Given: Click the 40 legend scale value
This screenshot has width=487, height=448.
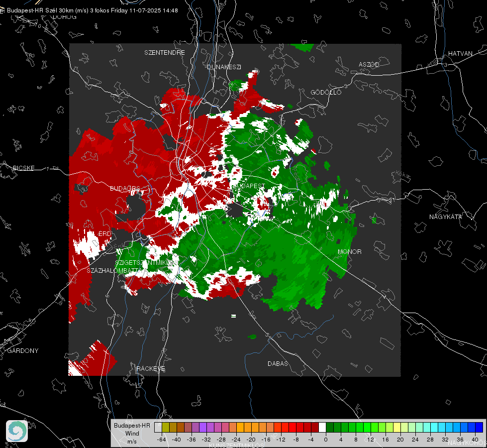Looking at the screenshot, I should (x=475, y=440).
